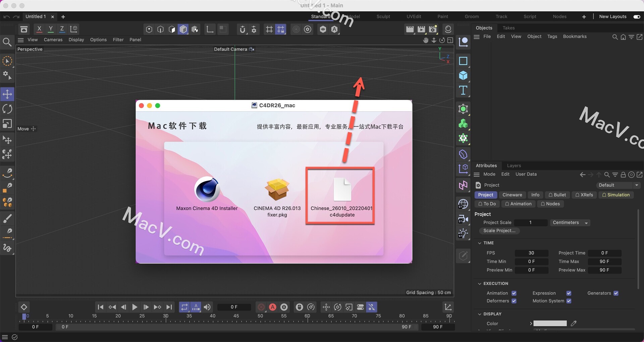Edit the FPS value field
644x342 pixels.
531,253
